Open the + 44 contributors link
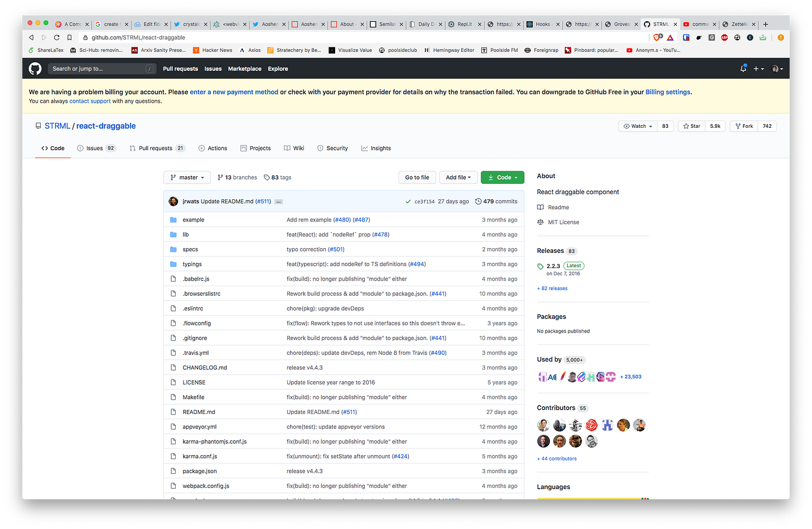This screenshot has width=812, height=529. point(557,459)
